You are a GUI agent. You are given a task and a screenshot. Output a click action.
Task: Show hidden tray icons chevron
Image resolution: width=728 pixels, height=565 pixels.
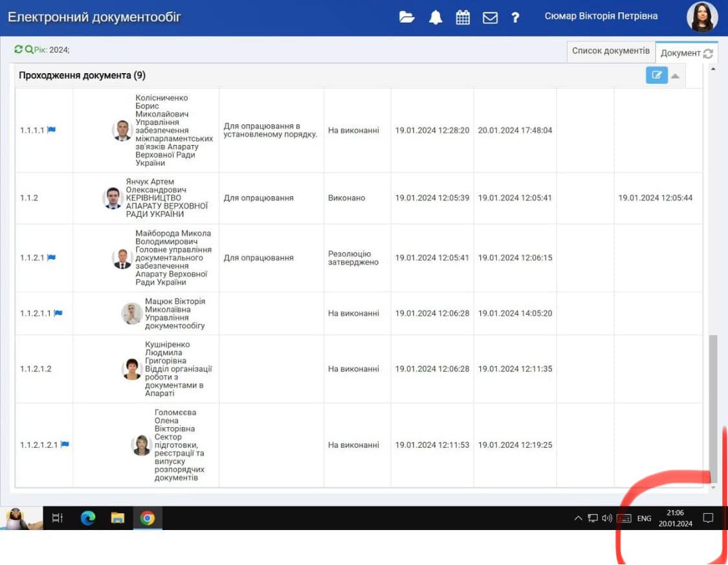578,518
